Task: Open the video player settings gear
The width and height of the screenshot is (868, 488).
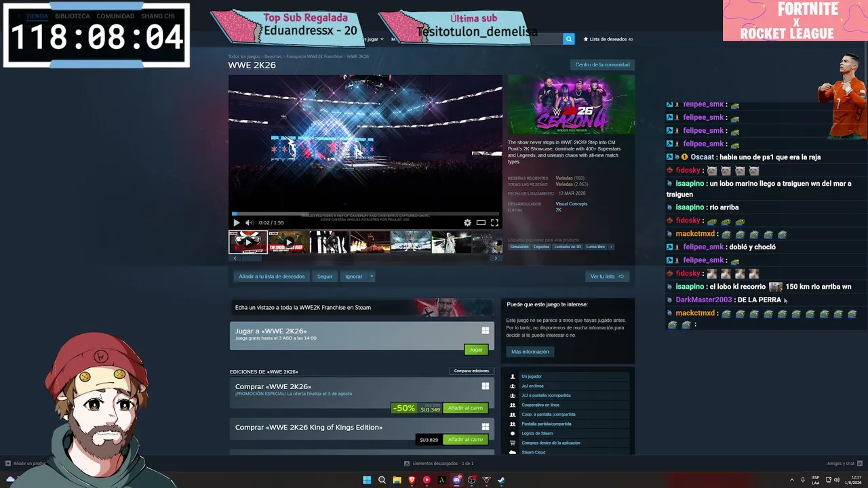Action: [467, 222]
